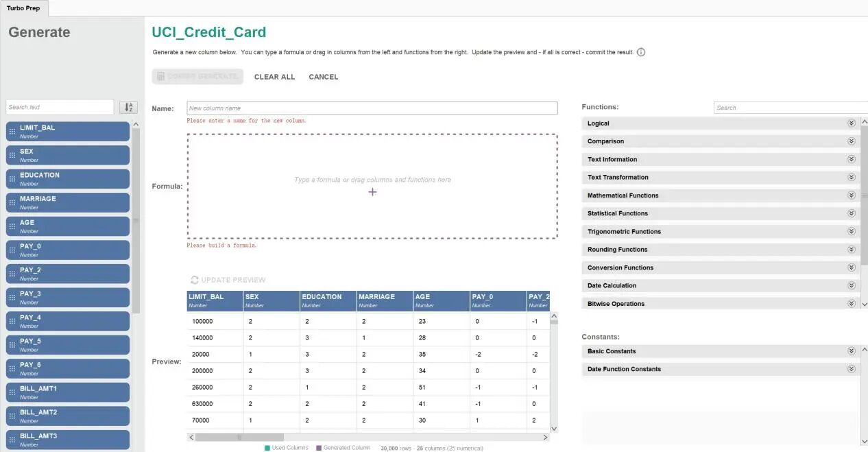This screenshot has height=452, width=868.
Task: Click the Used Columns legend entry
Action: 287,448
